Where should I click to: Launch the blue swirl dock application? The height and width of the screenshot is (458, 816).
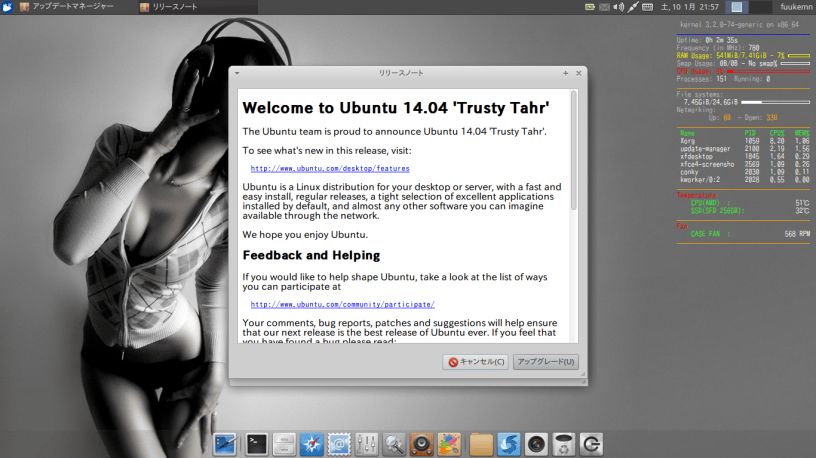(508, 444)
